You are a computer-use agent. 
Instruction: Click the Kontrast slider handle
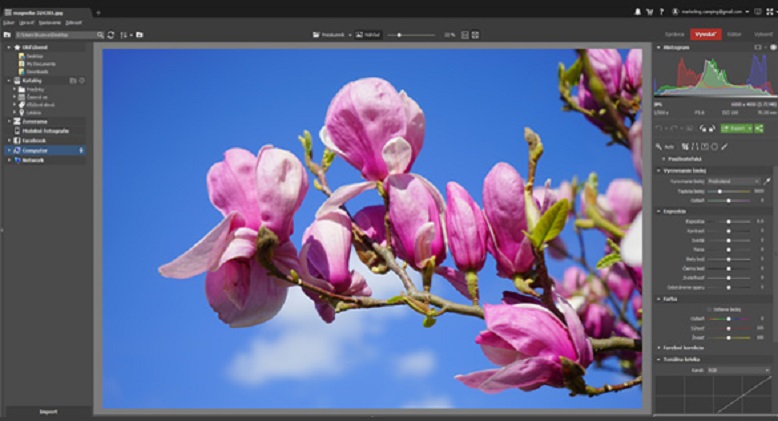[728, 231]
